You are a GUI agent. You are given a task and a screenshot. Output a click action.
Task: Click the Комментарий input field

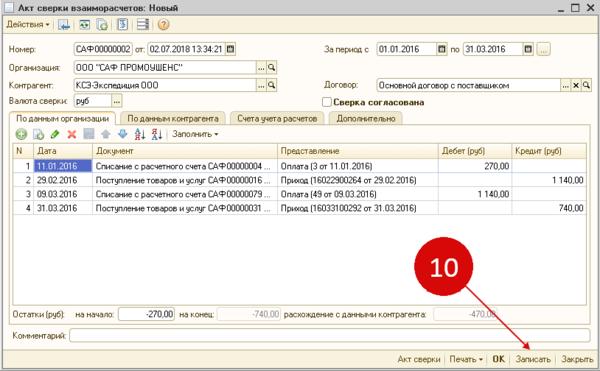(329, 336)
